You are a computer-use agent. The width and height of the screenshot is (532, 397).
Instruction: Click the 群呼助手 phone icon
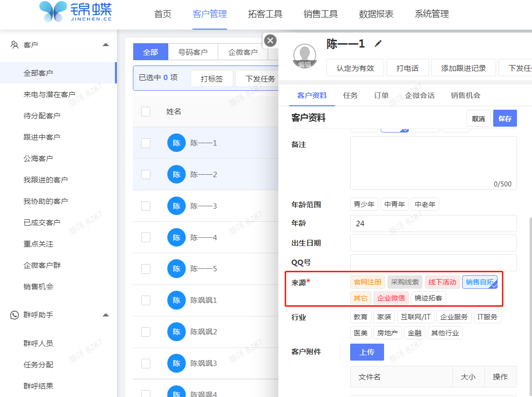(x=15, y=315)
